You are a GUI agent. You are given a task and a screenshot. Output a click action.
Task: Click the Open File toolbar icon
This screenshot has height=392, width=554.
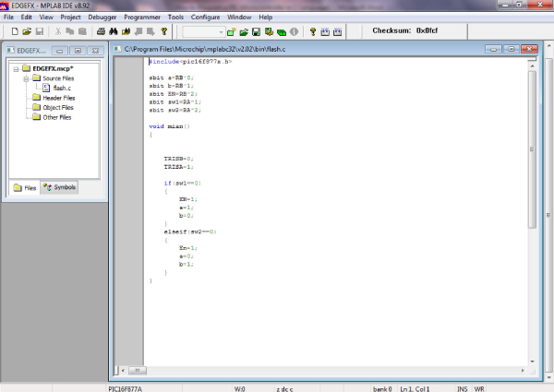coord(25,31)
